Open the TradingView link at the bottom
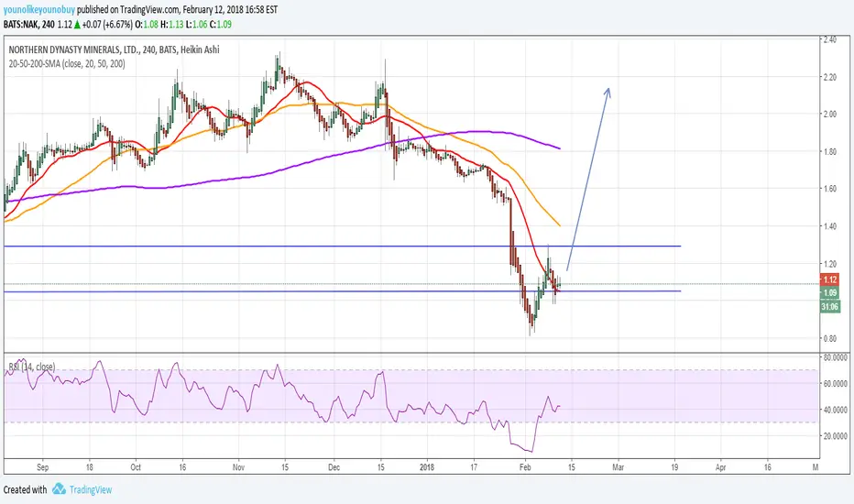The width and height of the screenshot is (854, 504). [x=91, y=489]
